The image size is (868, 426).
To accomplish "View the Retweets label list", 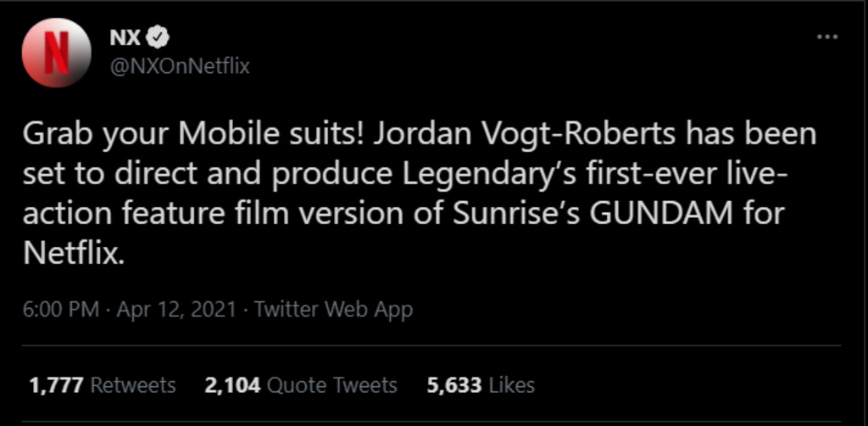I will pos(133,385).
